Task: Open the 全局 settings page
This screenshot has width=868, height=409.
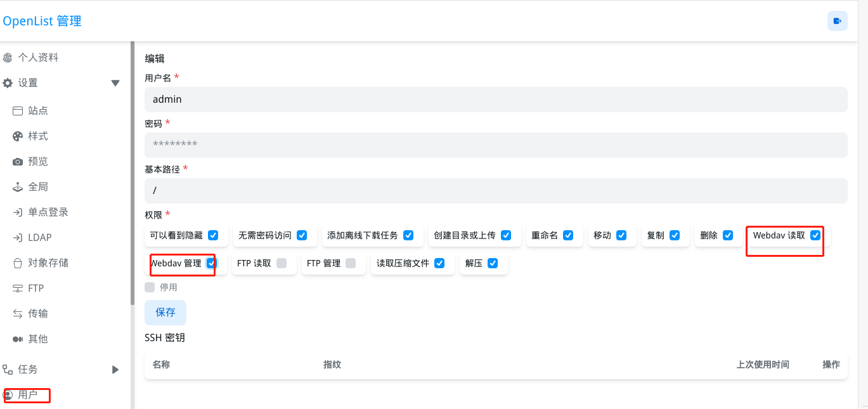Action: (x=38, y=187)
